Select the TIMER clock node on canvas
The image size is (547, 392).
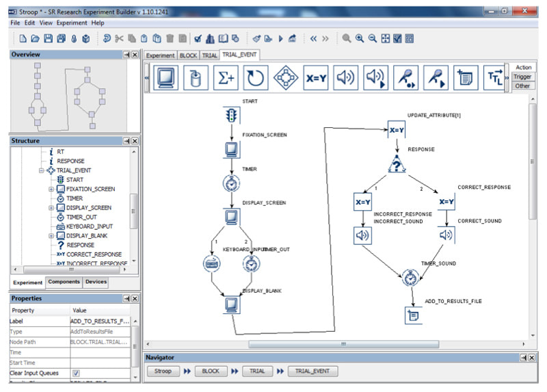(231, 183)
